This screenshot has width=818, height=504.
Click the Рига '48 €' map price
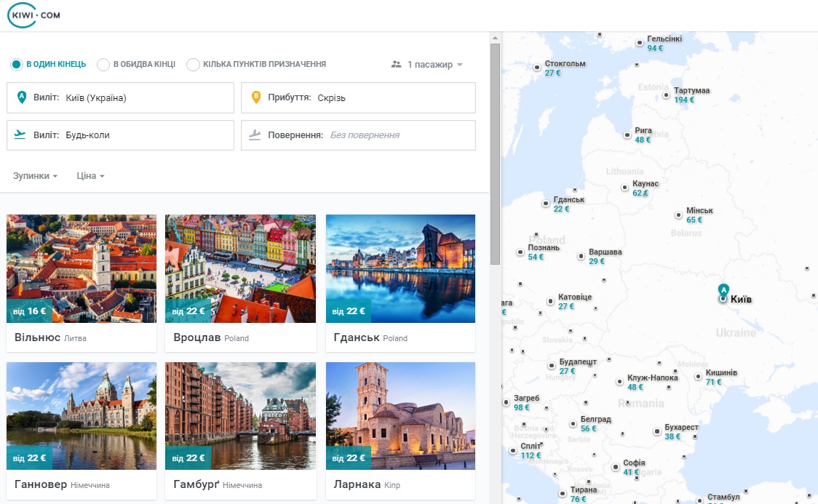click(x=643, y=140)
